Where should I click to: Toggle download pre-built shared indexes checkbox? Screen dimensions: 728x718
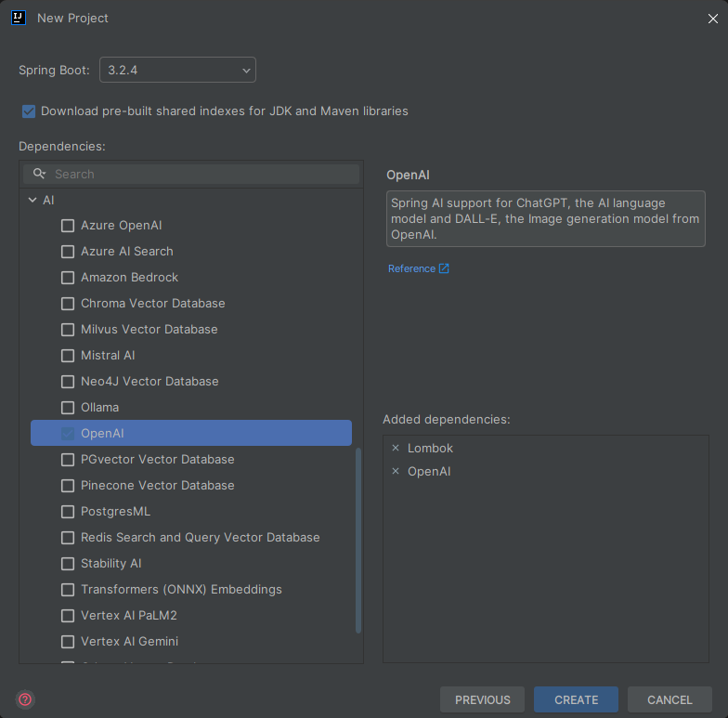(29, 111)
